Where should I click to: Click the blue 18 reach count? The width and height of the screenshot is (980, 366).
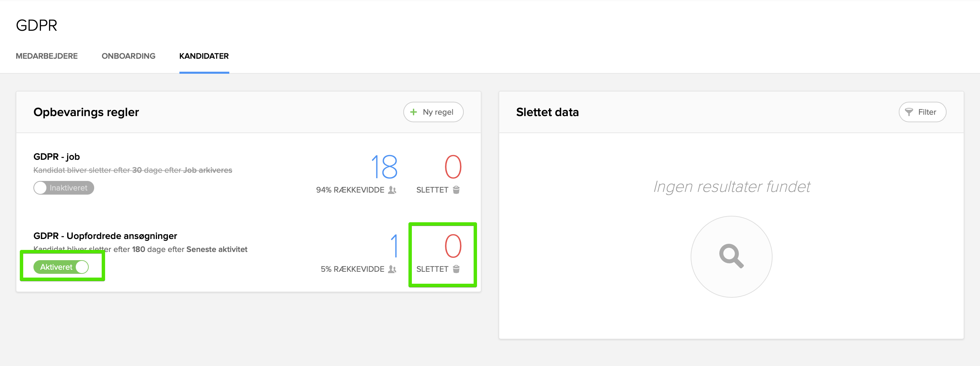pos(384,167)
